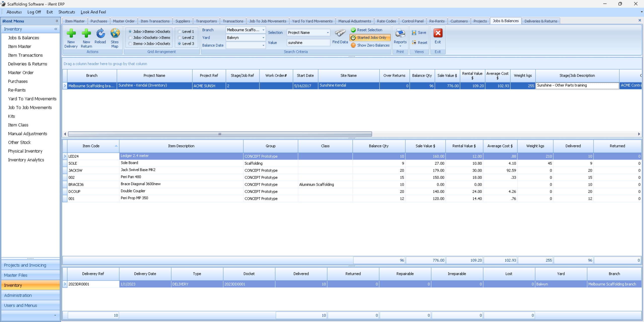Click the Value search field containing sunshine
Viewport: 644px width, 322px height.
pyautogui.click(x=308, y=43)
